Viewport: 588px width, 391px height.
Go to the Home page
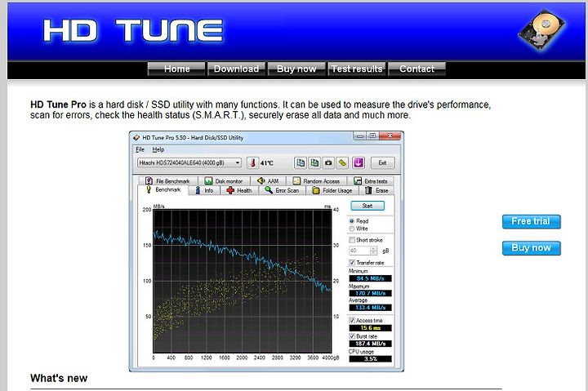point(176,69)
